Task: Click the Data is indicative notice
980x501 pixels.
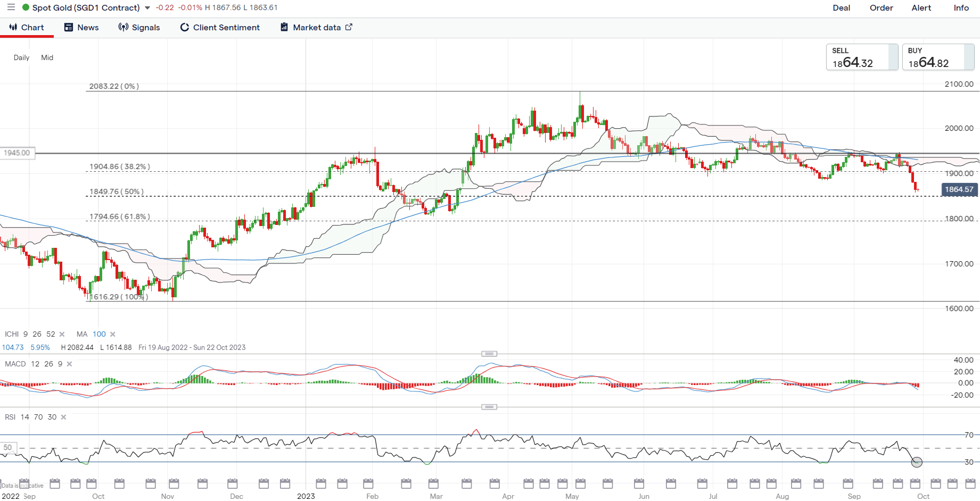Action: (22, 486)
